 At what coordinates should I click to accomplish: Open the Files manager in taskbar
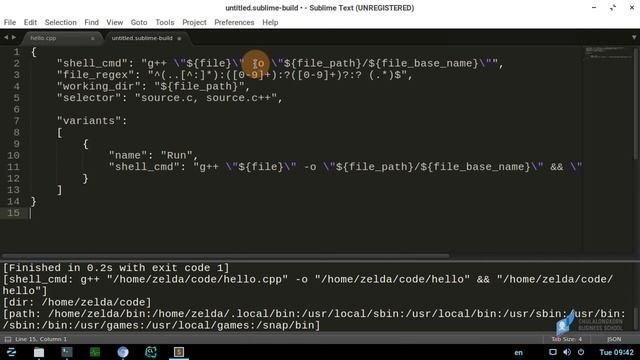click(39, 352)
